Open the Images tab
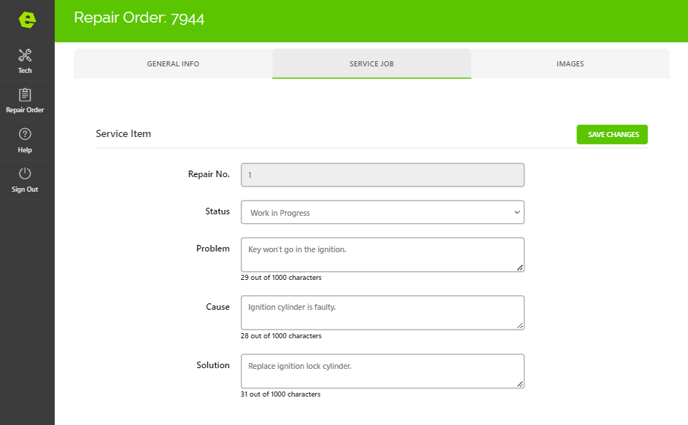The image size is (688, 425). (570, 64)
